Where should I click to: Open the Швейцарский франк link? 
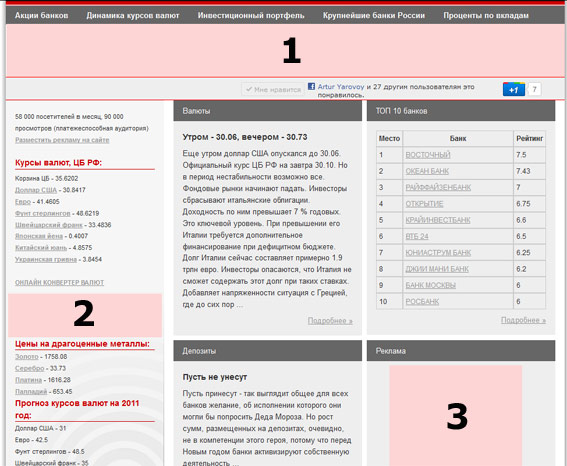[49, 225]
